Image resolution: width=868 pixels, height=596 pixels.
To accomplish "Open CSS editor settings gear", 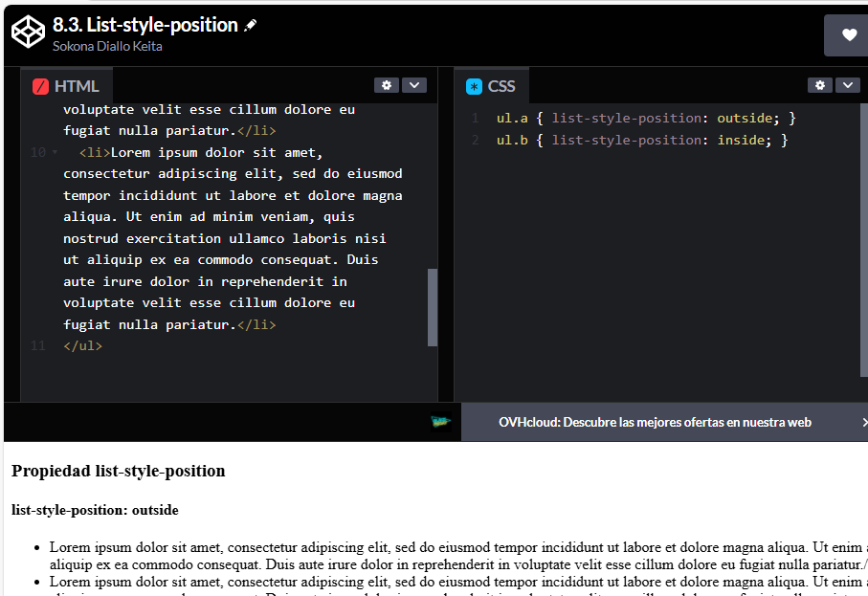I will 820,85.
